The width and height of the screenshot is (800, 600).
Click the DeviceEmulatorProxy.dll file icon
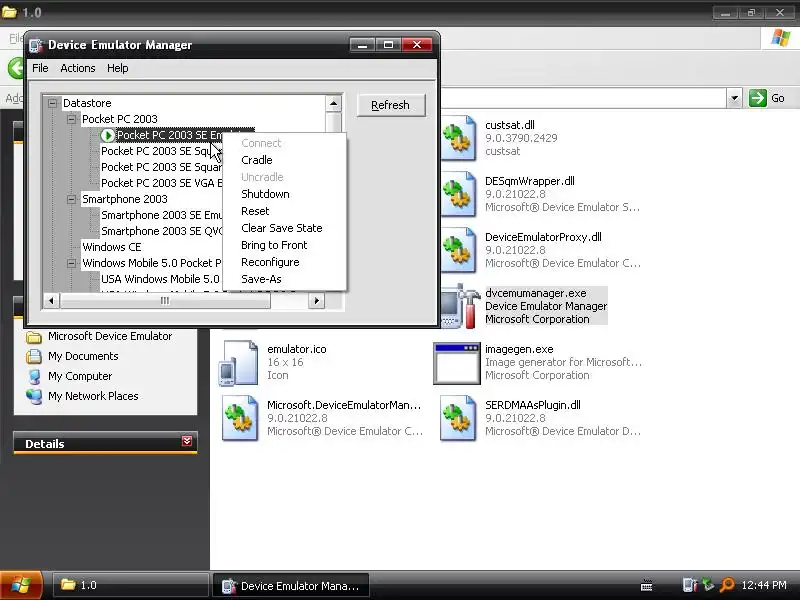(x=458, y=251)
